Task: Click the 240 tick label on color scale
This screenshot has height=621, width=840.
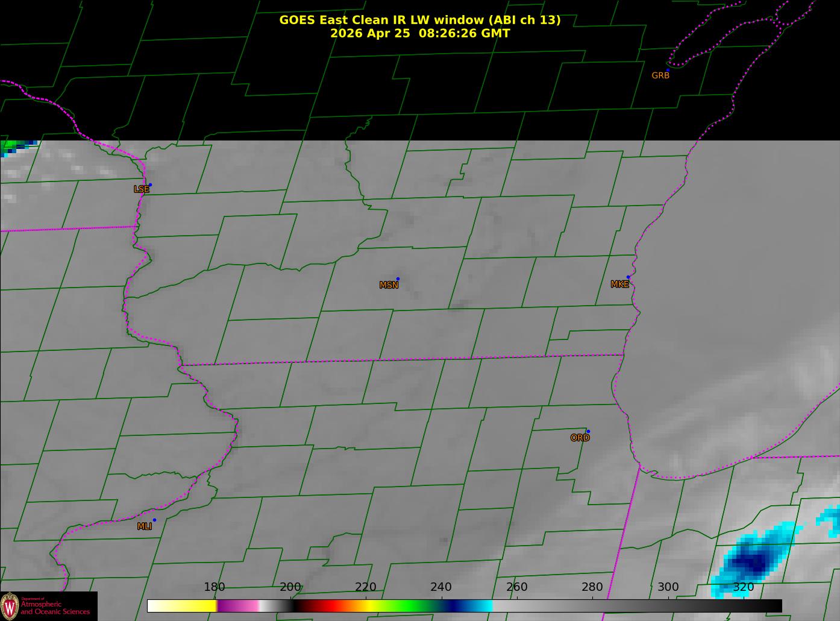Action: click(441, 587)
